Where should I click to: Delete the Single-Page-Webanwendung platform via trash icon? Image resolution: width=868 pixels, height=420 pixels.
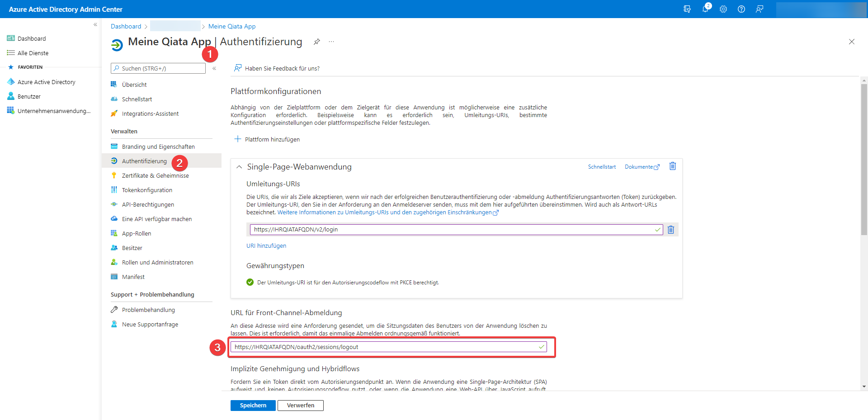(x=672, y=166)
